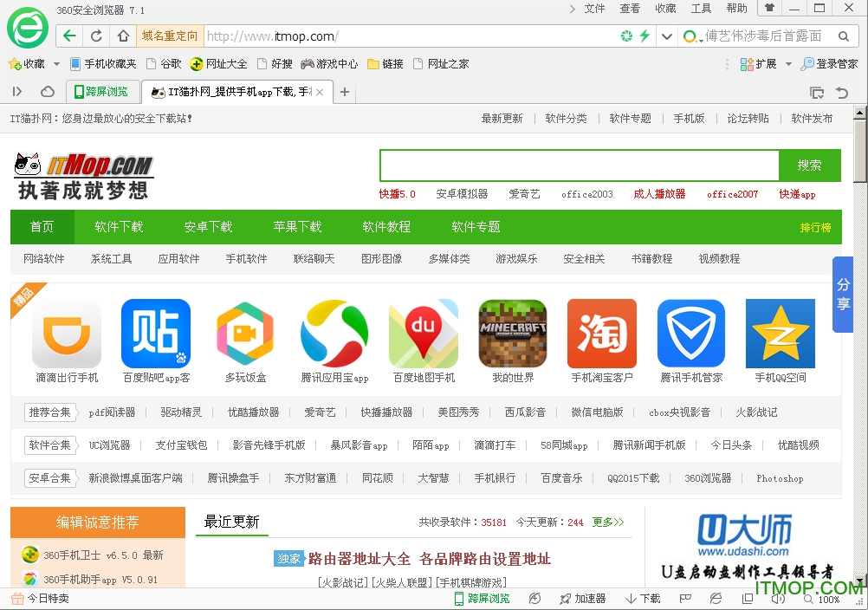Open 软件下载 in green nav bar
868x610 pixels.
[x=119, y=226]
